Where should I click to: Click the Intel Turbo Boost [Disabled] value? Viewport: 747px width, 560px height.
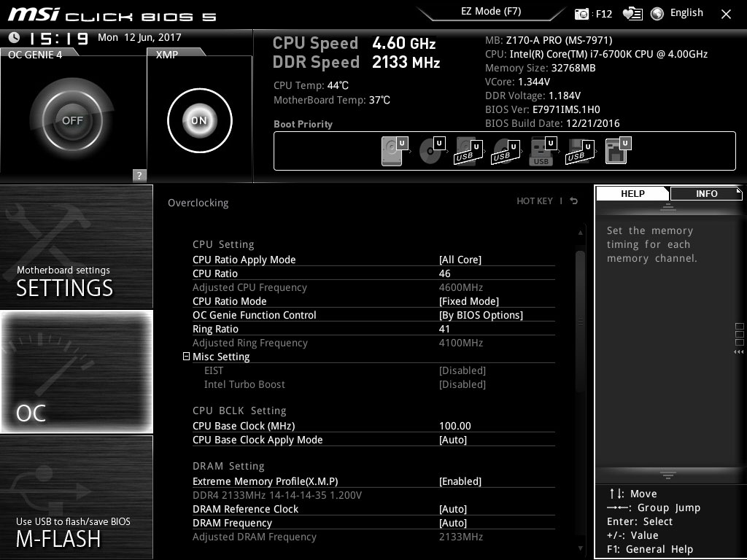[x=462, y=384]
